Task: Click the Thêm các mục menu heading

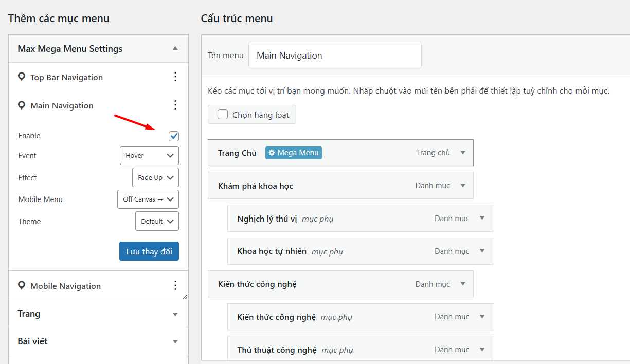Action: pos(59,19)
